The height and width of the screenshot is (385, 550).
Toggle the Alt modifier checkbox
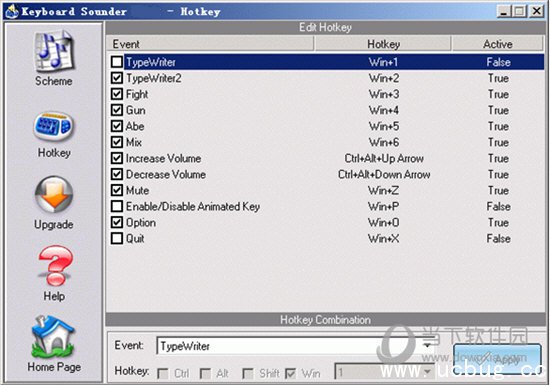pos(205,374)
